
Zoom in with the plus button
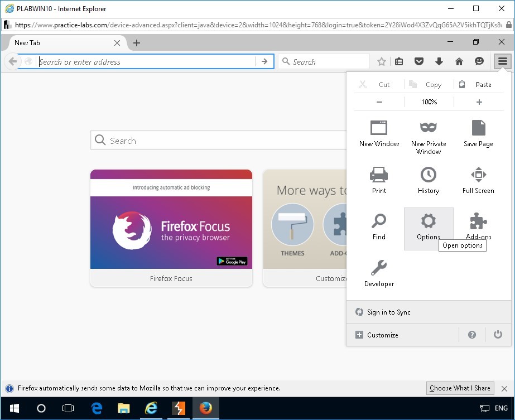click(479, 102)
